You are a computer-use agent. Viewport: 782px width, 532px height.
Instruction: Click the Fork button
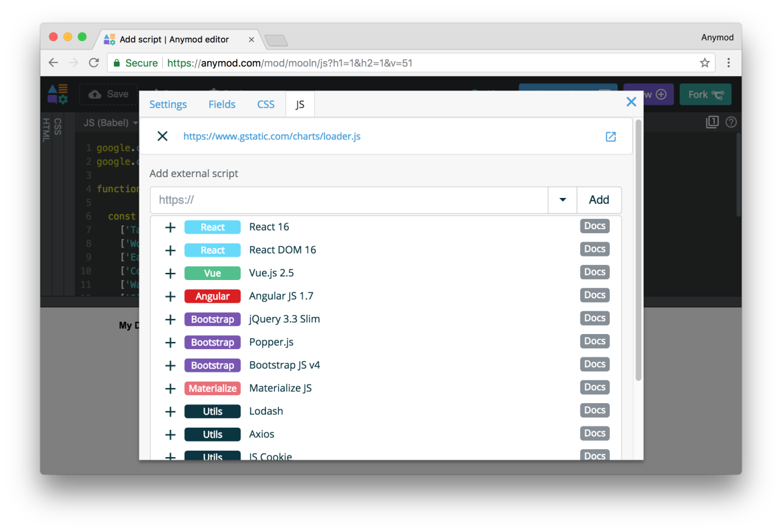click(705, 94)
